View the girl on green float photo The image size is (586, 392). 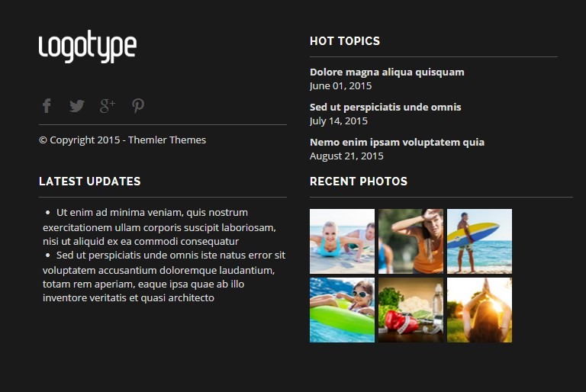click(342, 310)
